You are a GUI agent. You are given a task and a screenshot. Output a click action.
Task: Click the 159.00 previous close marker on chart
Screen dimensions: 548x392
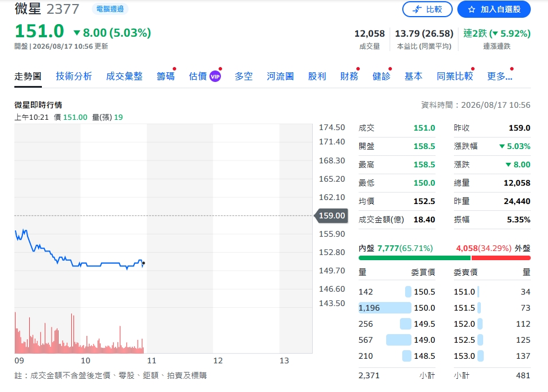click(x=331, y=215)
